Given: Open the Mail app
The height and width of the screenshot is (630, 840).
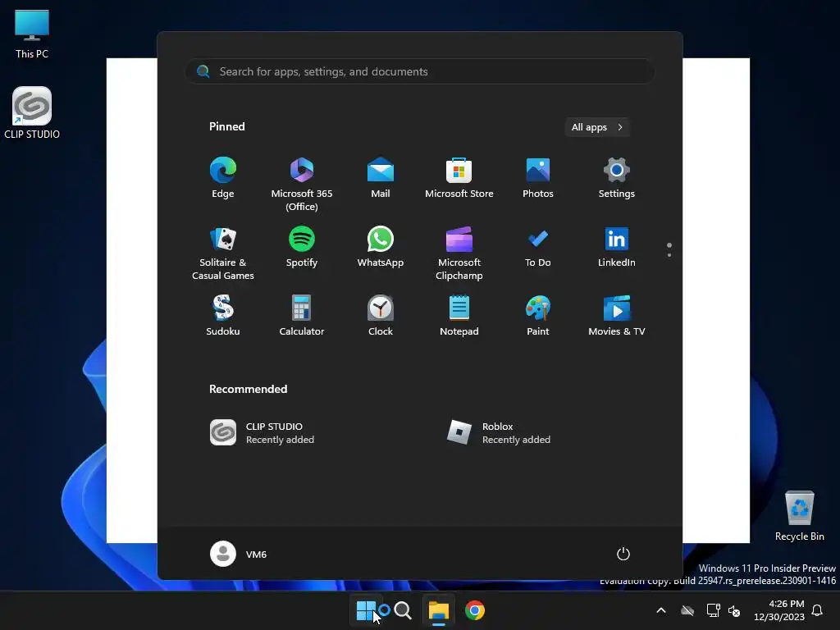Looking at the screenshot, I should pyautogui.click(x=381, y=178).
